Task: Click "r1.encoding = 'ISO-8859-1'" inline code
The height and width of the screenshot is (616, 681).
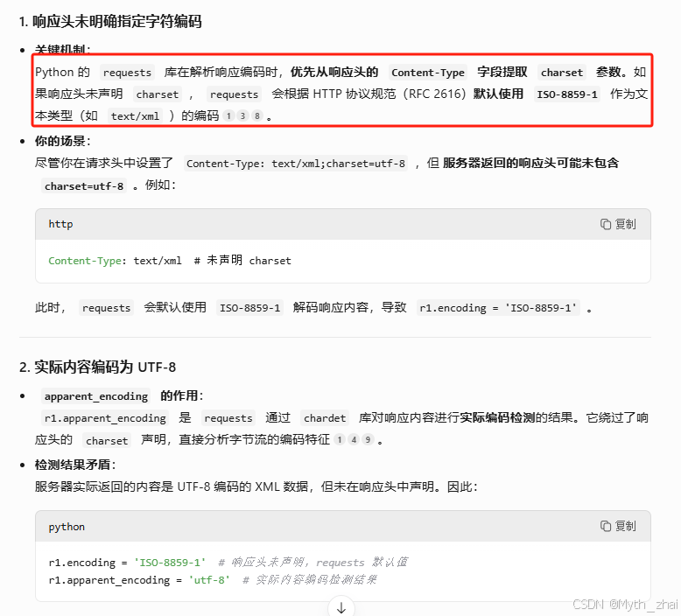Action: (498, 308)
